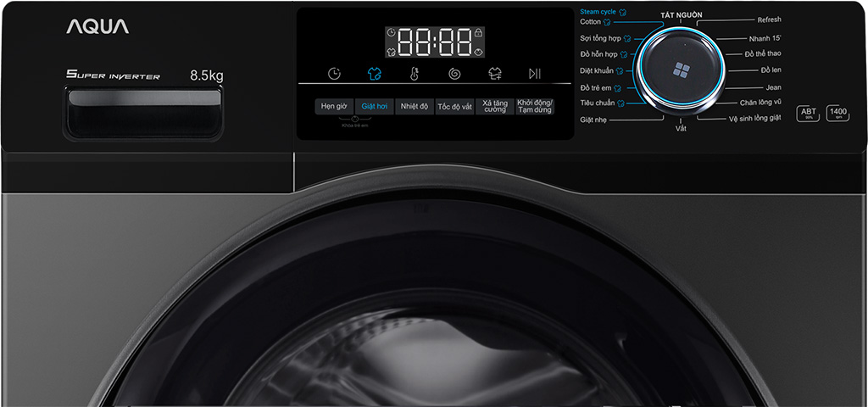Tap the extra rinse icon
The height and width of the screenshot is (407, 868).
[494, 74]
